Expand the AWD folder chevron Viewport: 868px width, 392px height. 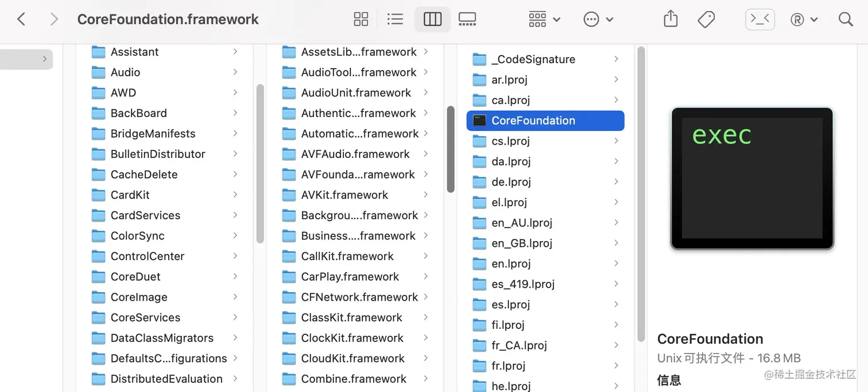(235, 93)
